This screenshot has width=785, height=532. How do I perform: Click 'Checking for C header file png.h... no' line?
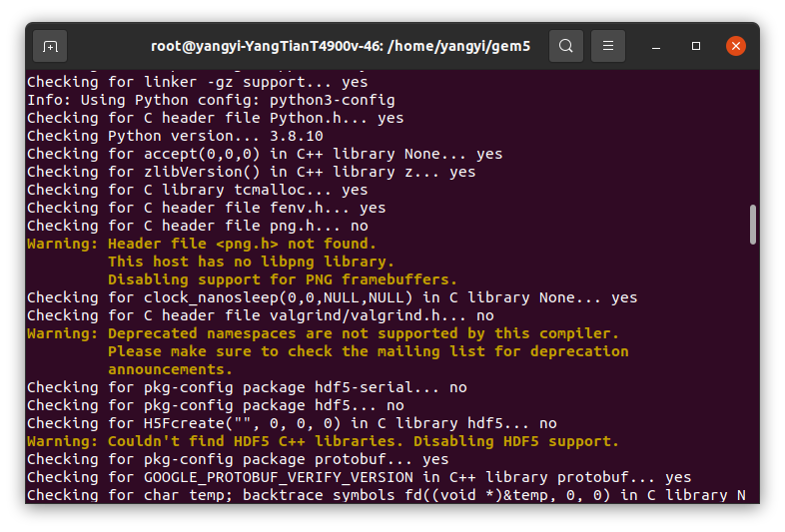[x=198, y=227]
